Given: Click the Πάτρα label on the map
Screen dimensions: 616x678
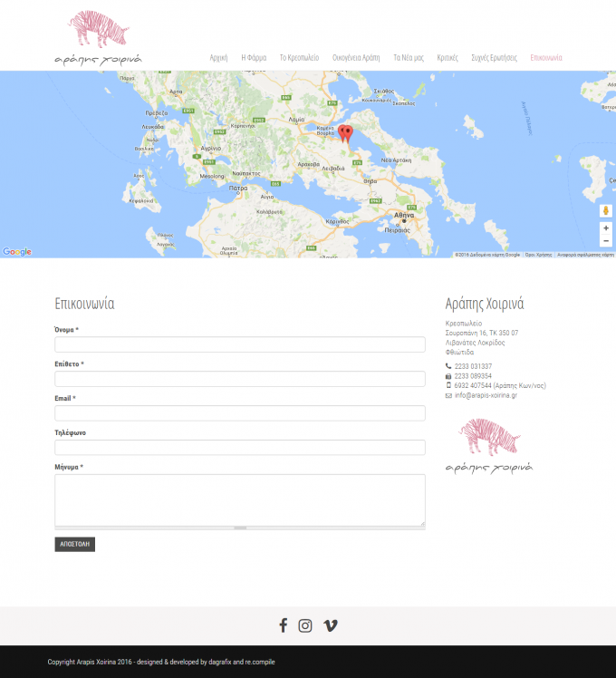Looking at the screenshot, I should [x=237, y=189].
